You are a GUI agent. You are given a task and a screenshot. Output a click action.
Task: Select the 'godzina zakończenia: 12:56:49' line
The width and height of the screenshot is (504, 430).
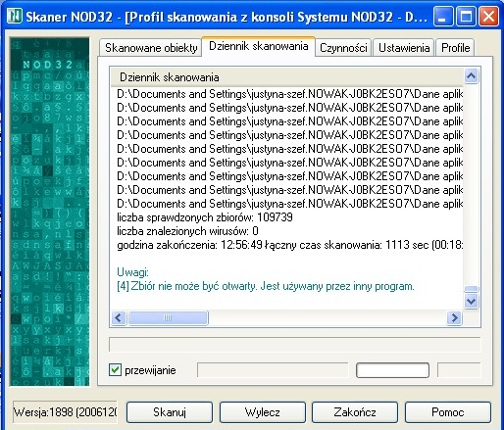[x=289, y=245]
